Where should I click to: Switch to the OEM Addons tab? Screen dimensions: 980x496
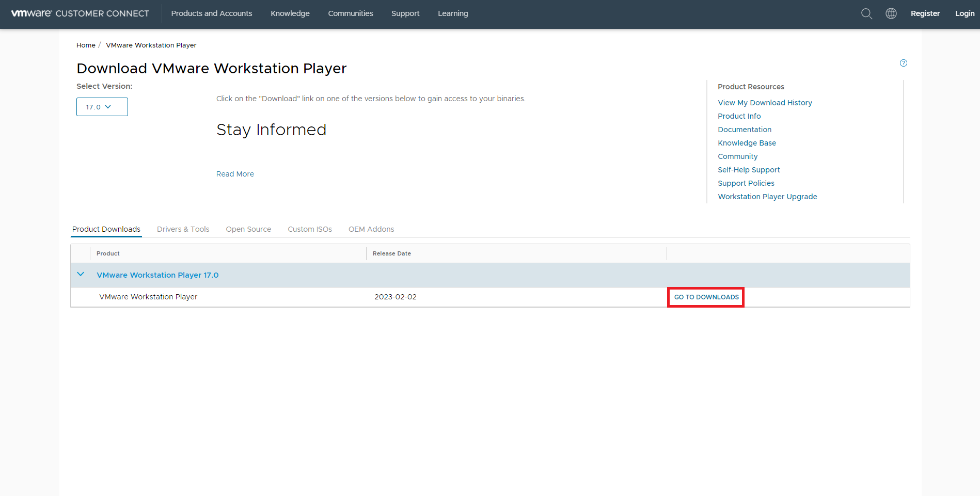[371, 229]
